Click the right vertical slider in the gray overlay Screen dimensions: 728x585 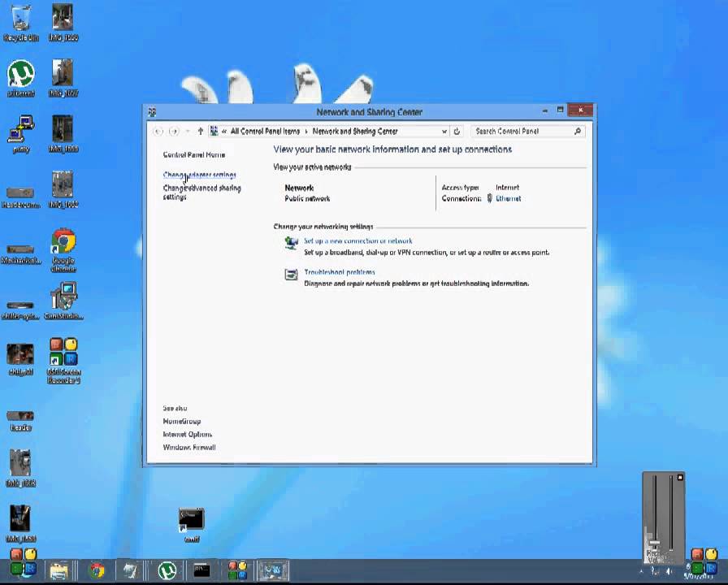click(671, 513)
